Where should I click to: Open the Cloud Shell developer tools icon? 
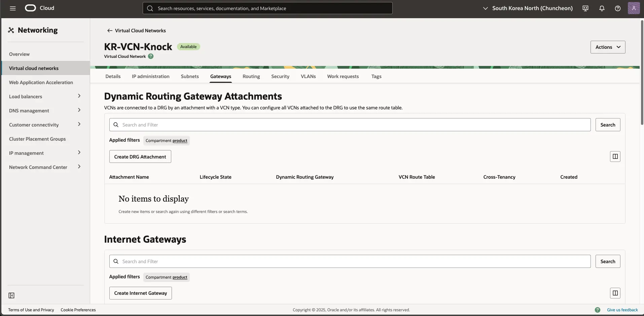[x=585, y=8]
